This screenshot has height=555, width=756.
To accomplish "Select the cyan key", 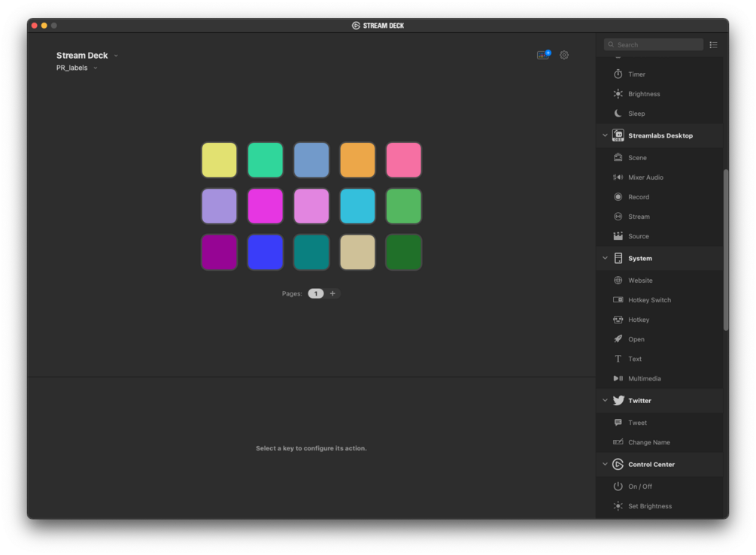I will [358, 206].
